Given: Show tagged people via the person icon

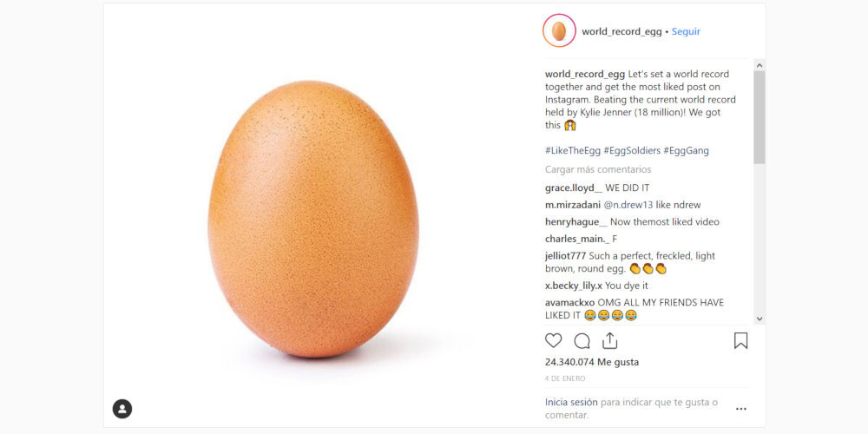Looking at the screenshot, I should coord(122,408).
